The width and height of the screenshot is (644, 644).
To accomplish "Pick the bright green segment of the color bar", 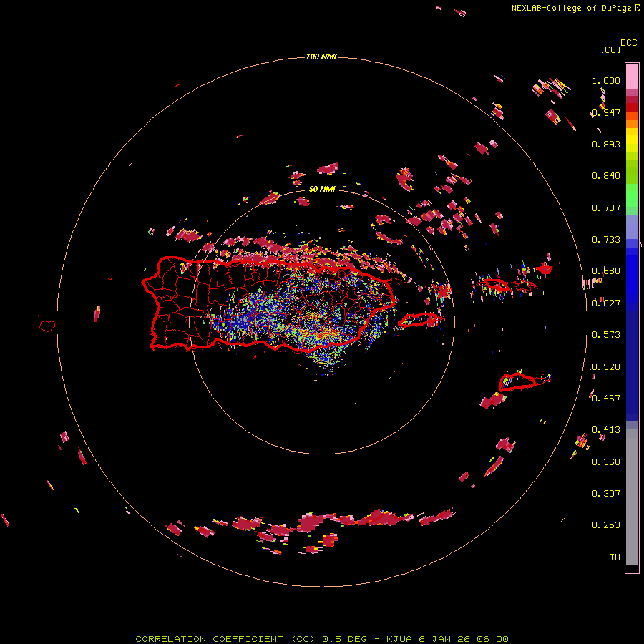I will click(632, 195).
